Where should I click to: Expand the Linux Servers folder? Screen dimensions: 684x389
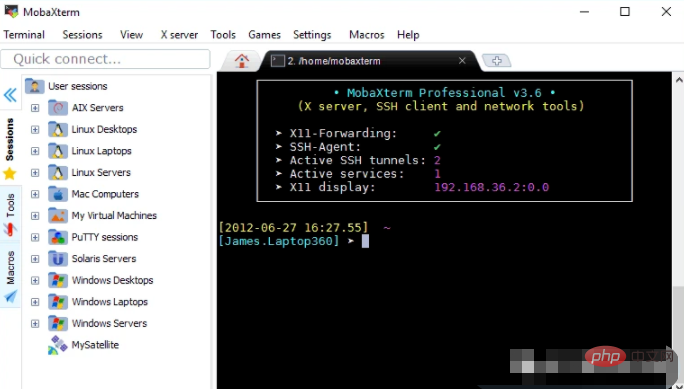click(x=35, y=173)
